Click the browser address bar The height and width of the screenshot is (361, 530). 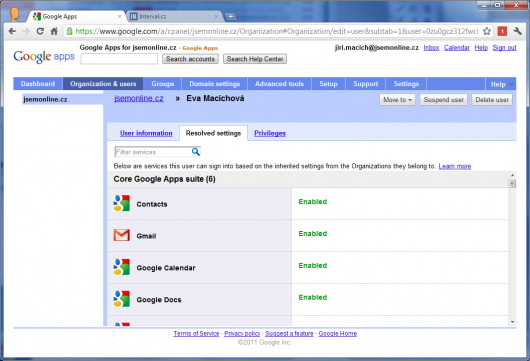pyautogui.click(x=276, y=31)
